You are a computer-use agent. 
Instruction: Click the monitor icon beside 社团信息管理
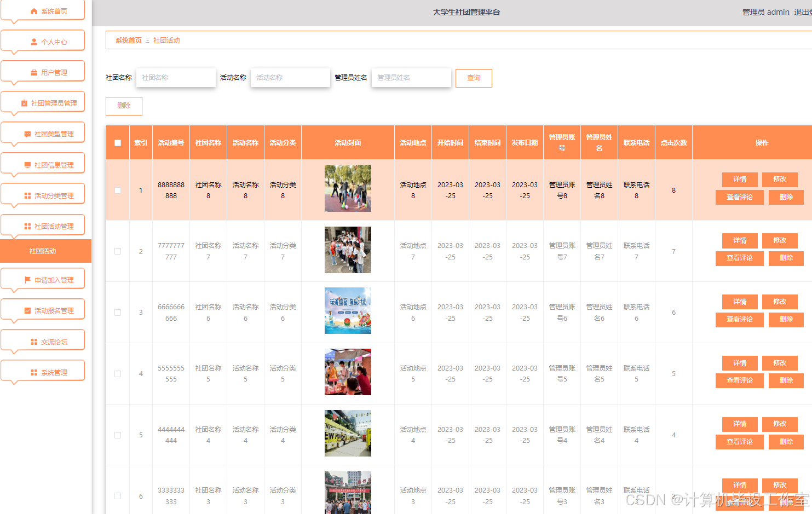tap(27, 165)
